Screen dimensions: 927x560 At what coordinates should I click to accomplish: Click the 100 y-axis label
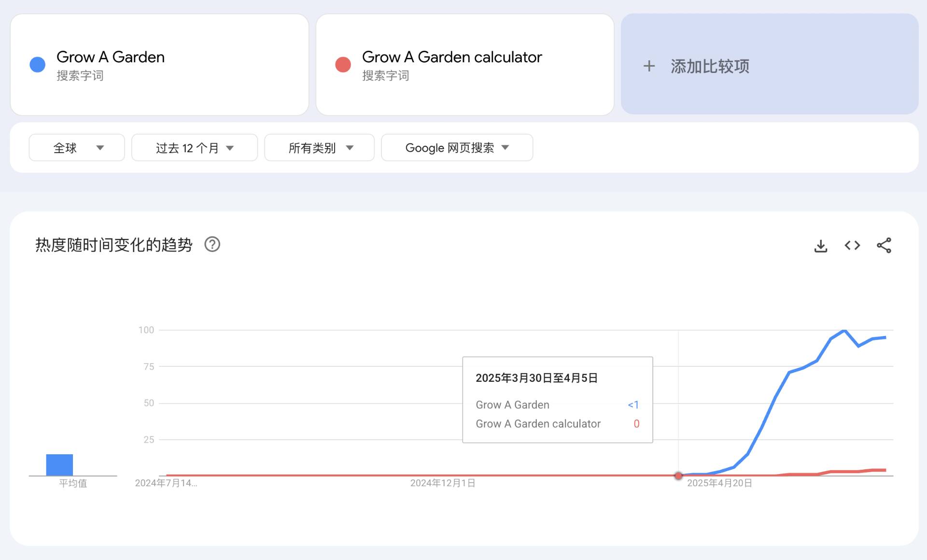click(146, 330)
